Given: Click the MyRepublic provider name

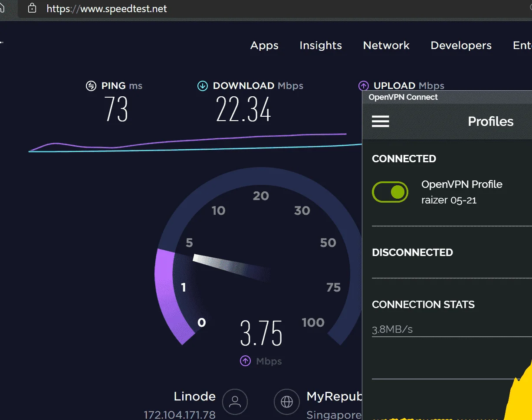Looking at the screenshot, I should tap(334, 397).
